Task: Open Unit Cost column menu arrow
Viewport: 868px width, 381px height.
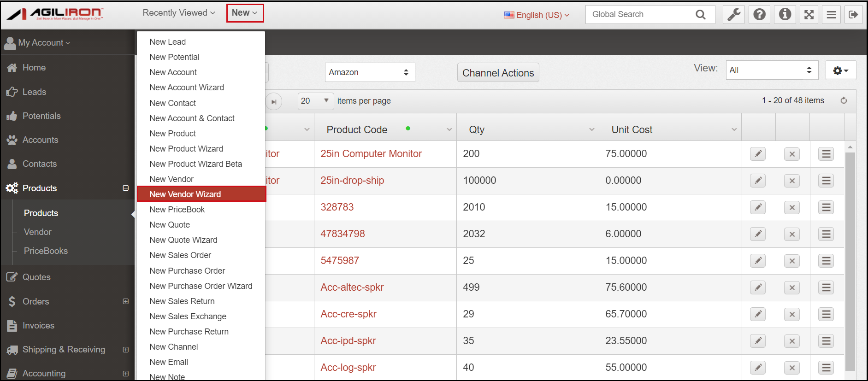Action: click(x=734, y=130)
